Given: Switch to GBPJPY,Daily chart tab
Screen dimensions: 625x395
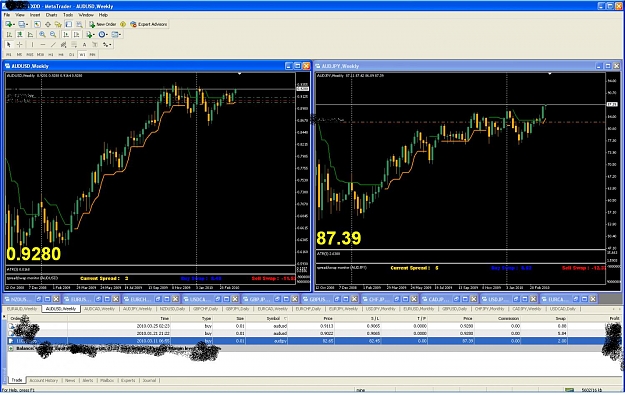Looking at the screenshot, I should (x=237, y=309).
